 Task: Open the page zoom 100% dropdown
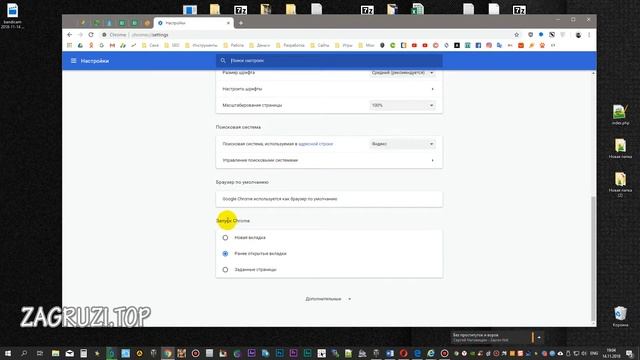(x=402, y=105)
